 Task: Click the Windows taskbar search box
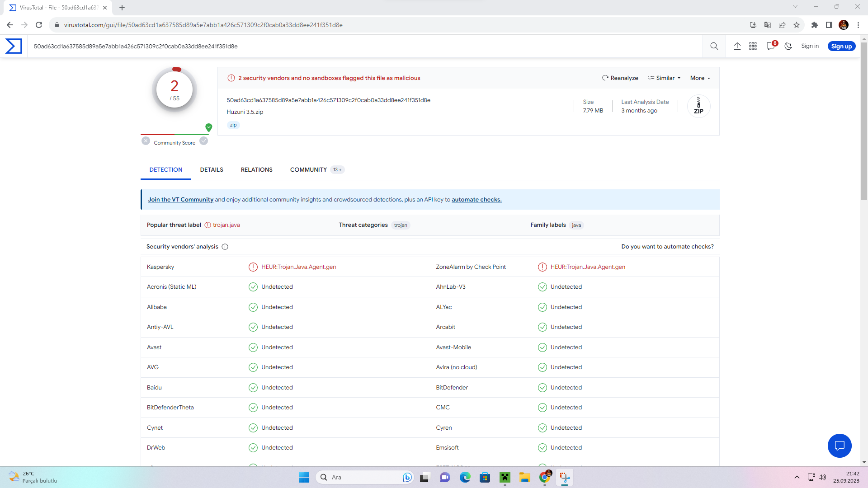(x=364, y=477)
